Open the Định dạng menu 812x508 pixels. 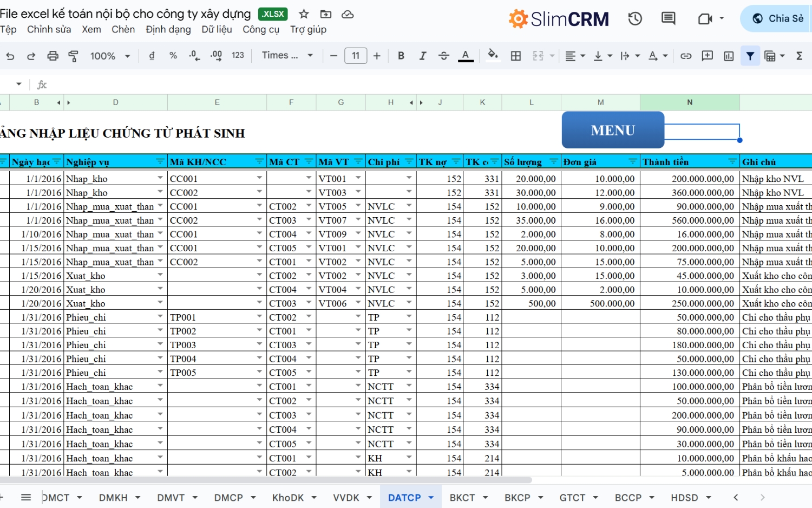[168, 29]
